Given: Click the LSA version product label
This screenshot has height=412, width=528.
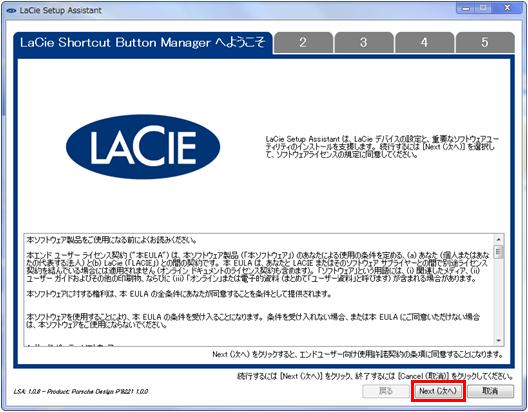Looking at the screenshot, I should [81, 391].
